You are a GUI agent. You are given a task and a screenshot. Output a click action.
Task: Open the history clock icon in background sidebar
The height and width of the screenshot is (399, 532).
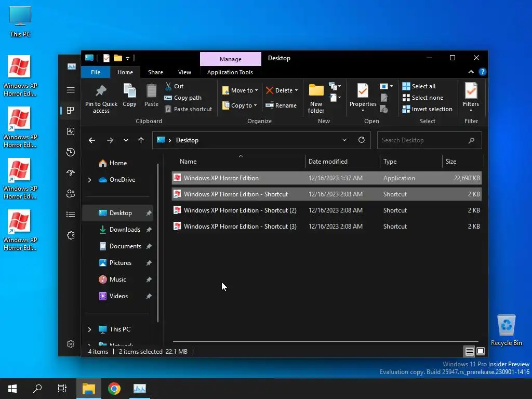[71, 152]
